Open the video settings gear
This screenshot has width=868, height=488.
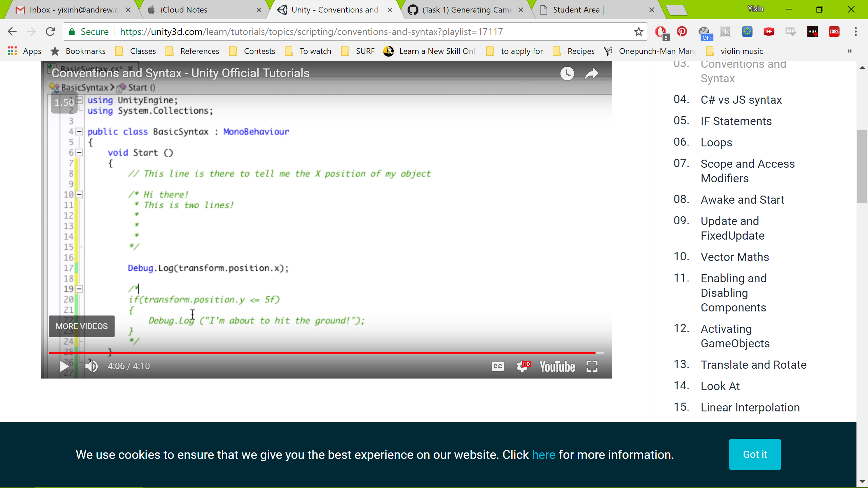522,366
